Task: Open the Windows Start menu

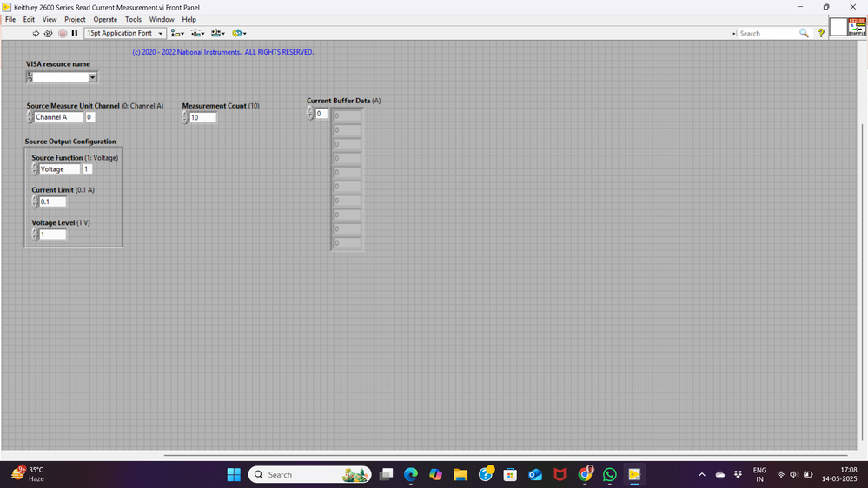Action: (234, 475)
